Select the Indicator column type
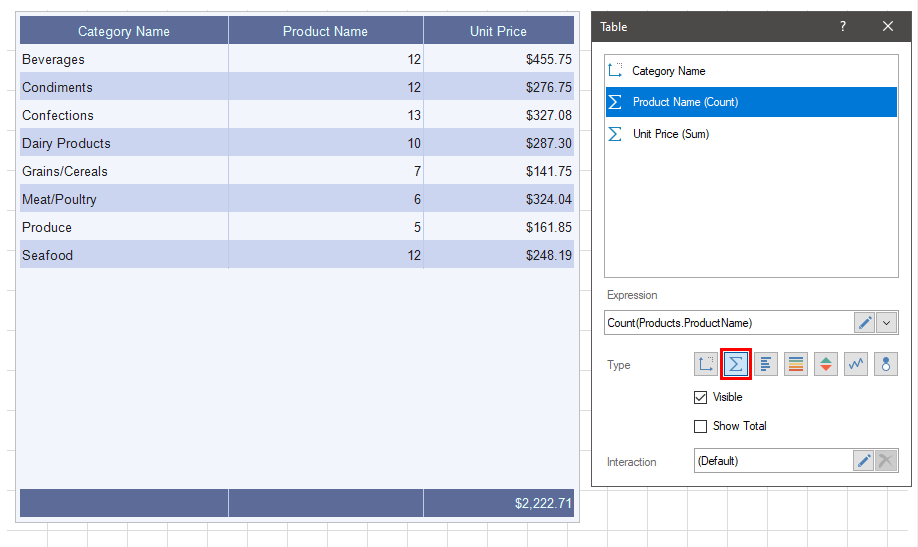Image resolution: width=918 pixels, height=547 pixels. coord(826,365)
